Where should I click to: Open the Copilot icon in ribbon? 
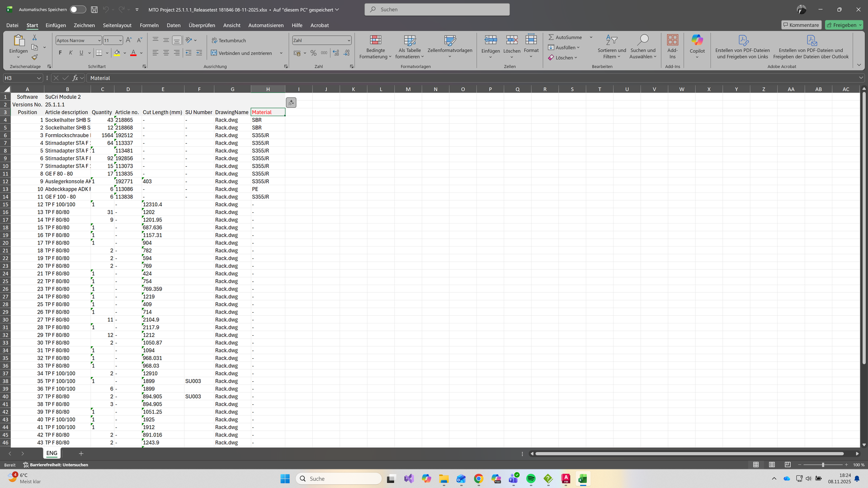point(697,46)
